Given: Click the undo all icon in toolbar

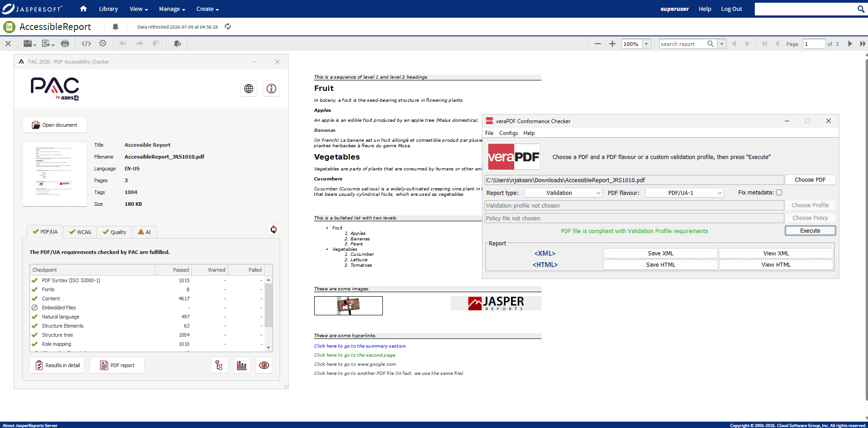Looking at the screenshot, I should click(x=156, y=44).
